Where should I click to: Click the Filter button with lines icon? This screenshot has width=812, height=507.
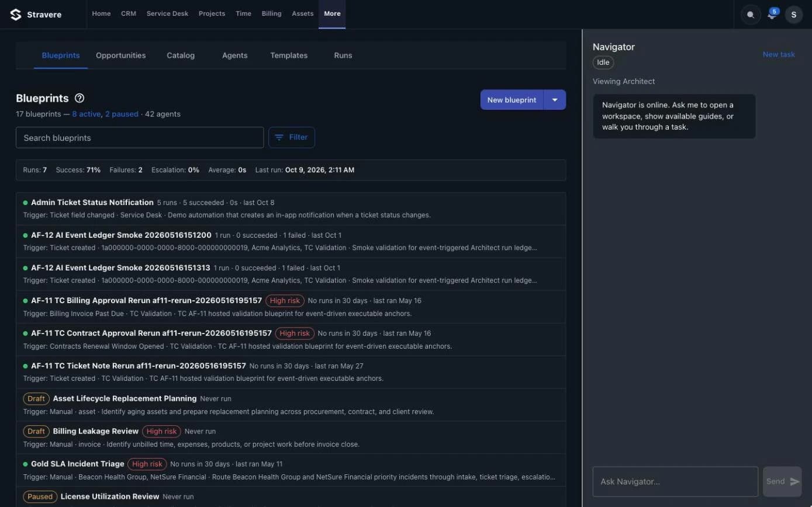tap(292, 137)
